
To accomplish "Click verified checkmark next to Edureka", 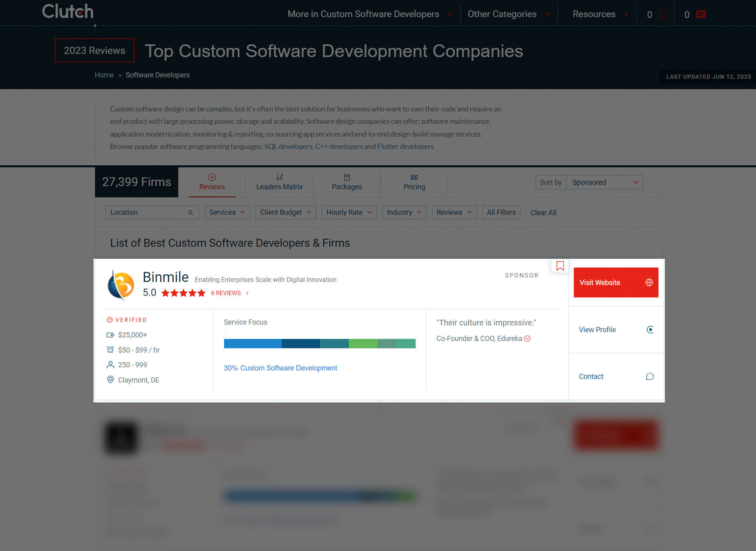I will [x=527, y=339].
